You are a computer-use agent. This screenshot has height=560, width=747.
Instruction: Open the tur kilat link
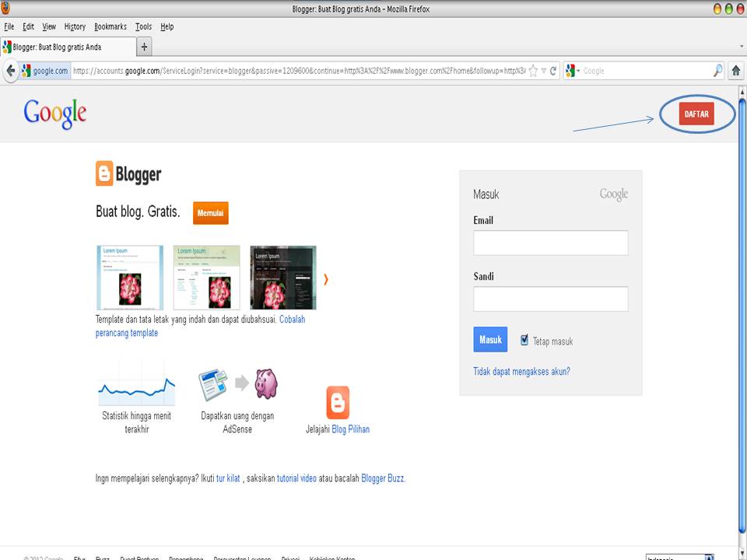click(x=228, y=478)
